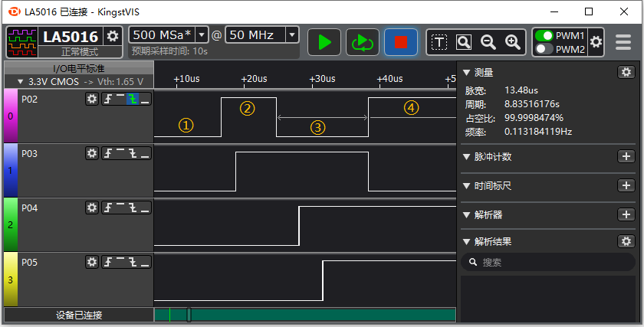Start repeated capture with loop play button
This screenshot has height=327, width=644.
click(x=362, y=42)
